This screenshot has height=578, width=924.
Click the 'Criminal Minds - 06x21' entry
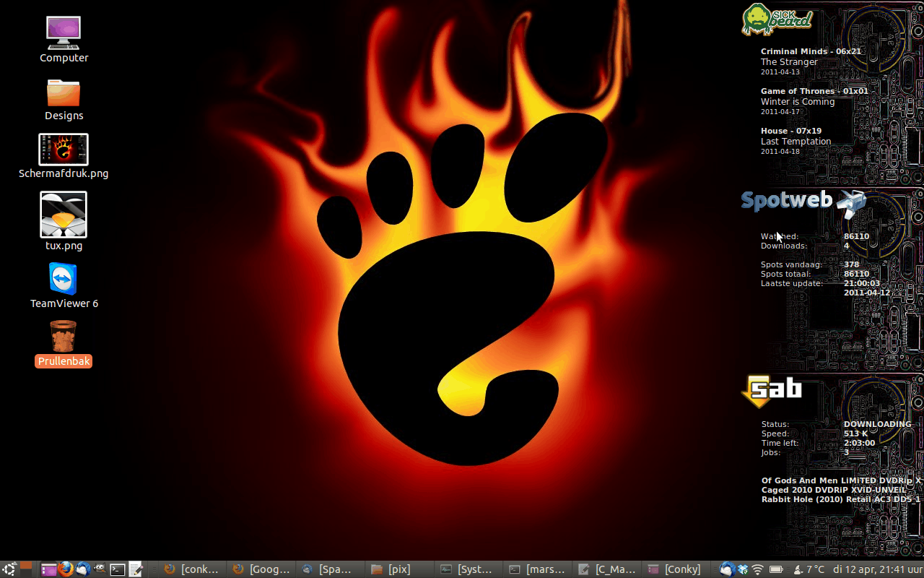tap(811, 51)
